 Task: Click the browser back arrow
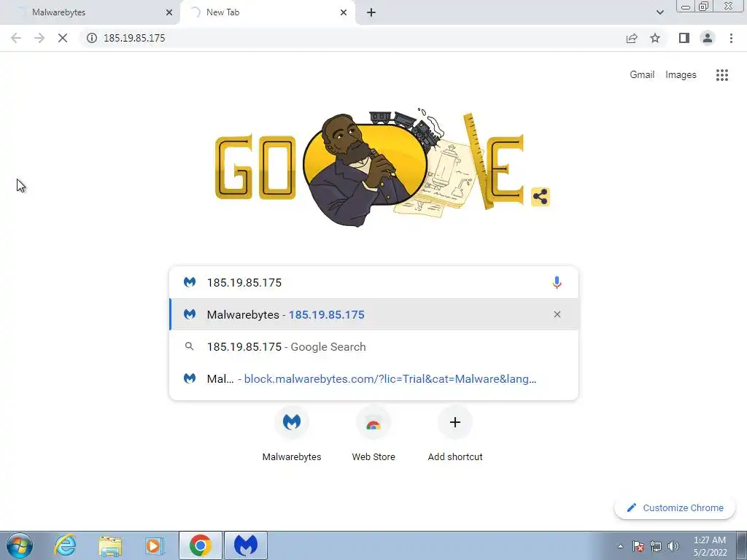pyautogui.click(x=16, y=38)
